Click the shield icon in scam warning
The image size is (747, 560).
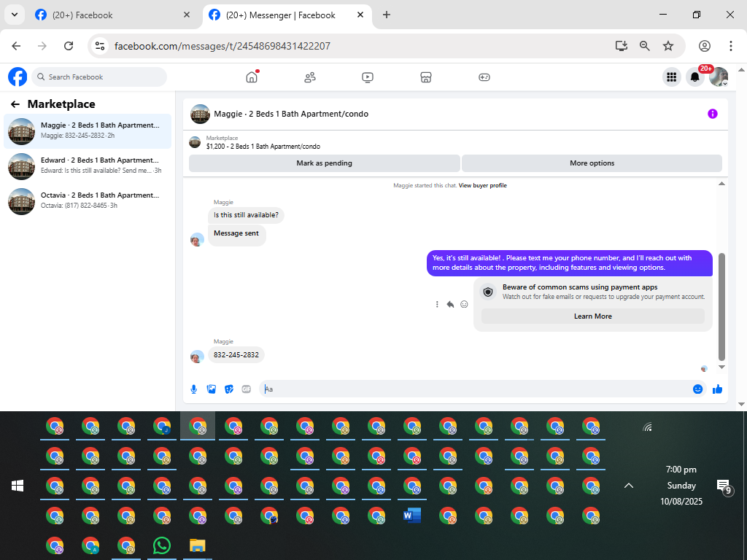488,292
